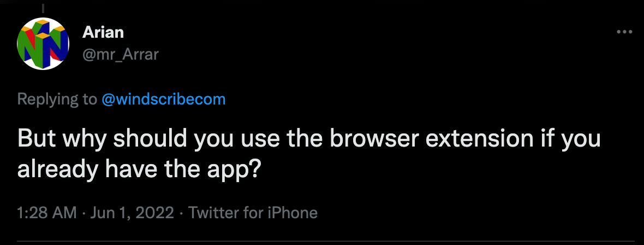The height and width of the screenshot is (245, 644).
Task: Click the word "why" in the tweet
Action: [85, 140]
